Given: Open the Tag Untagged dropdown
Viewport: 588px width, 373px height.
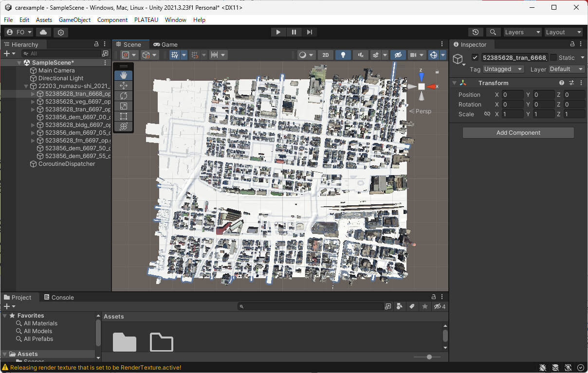Looking at the screenshot, I should coord(503,69).
